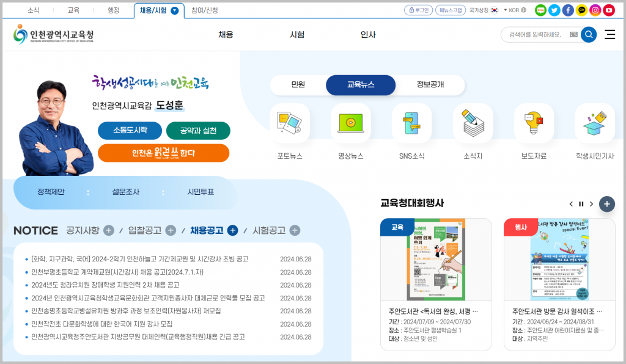Switch to the 소식 top tab
Viewport: 626px width, 364px height.
[x=34, y=10]
